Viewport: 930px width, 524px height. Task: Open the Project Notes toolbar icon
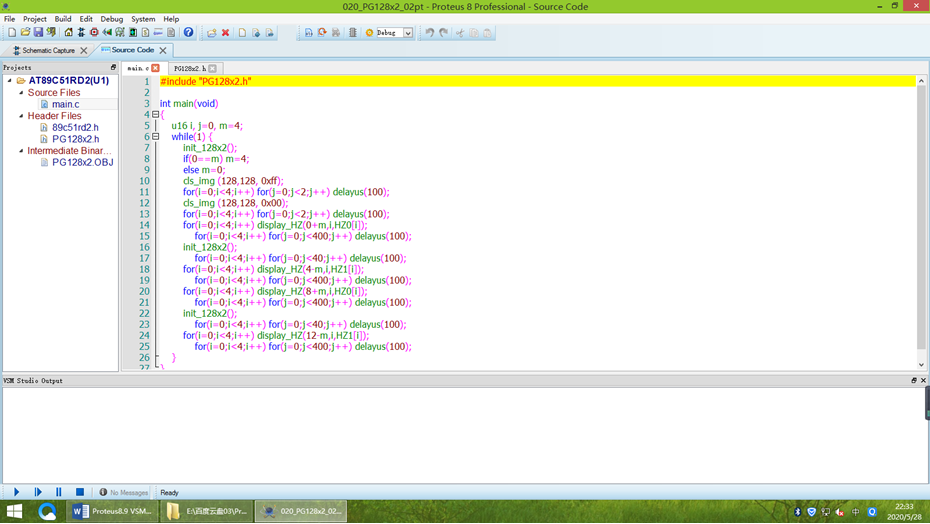(x=171, y=33)
